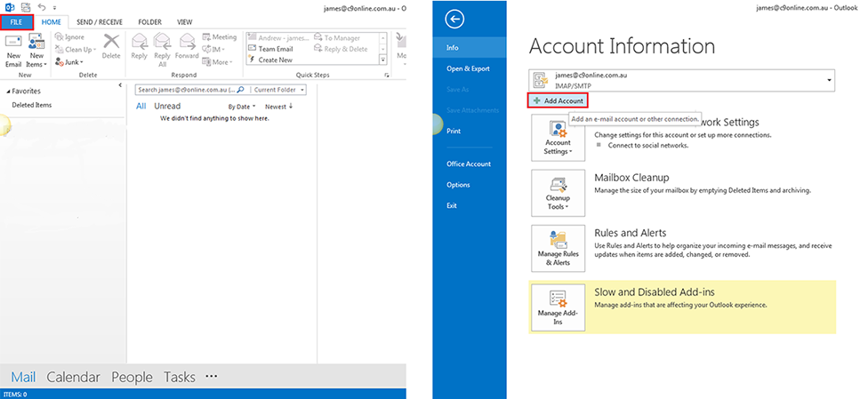868x399 pixels.
Task: Switch to Mail in navigation bar
Action: 23,377
